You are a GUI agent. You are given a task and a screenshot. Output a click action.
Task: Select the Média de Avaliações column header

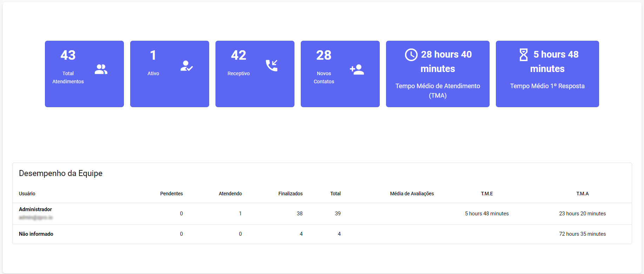coord(412,194)
